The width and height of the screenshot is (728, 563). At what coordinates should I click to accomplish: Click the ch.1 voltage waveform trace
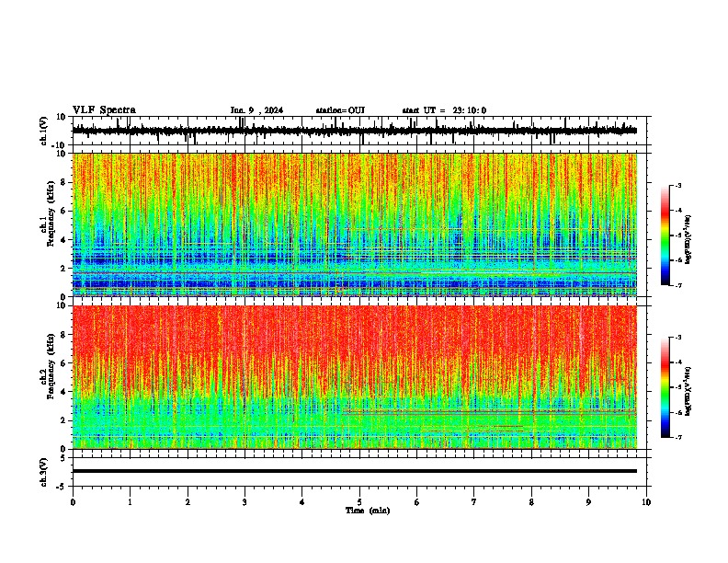click(x=355, y=131)
